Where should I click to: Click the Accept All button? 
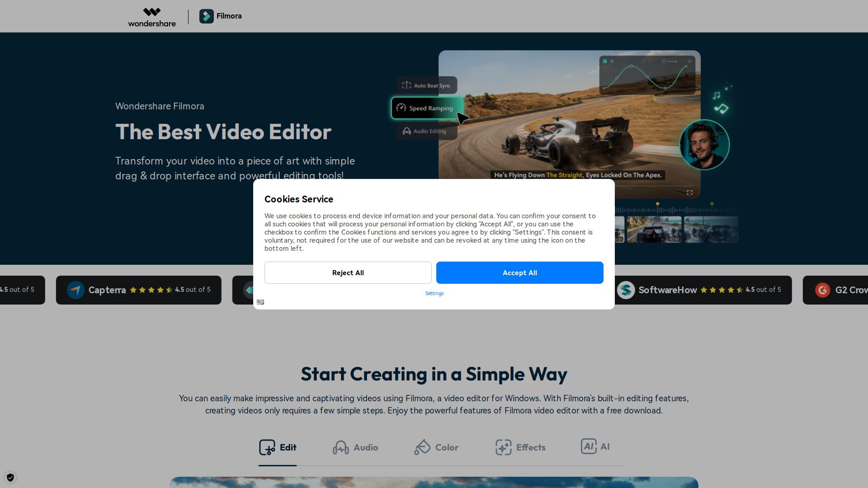click(x=520, y=273)
